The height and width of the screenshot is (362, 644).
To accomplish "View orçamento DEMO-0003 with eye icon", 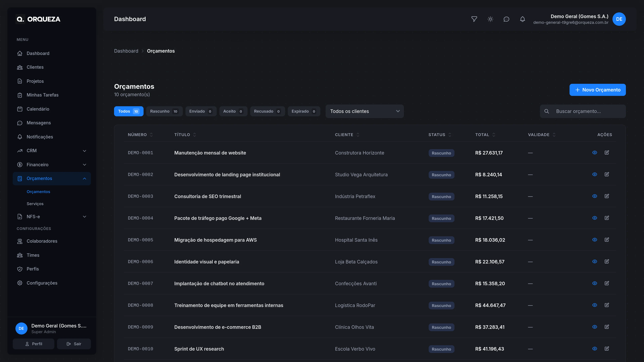I will point(595,196).
